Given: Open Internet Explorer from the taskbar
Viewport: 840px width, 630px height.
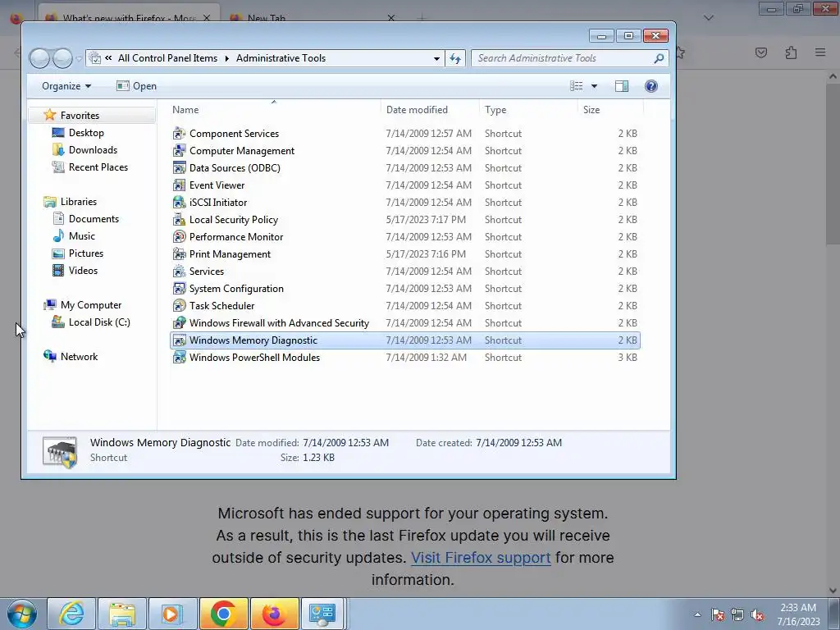Looking at the screenshot, I should [71, 614].
